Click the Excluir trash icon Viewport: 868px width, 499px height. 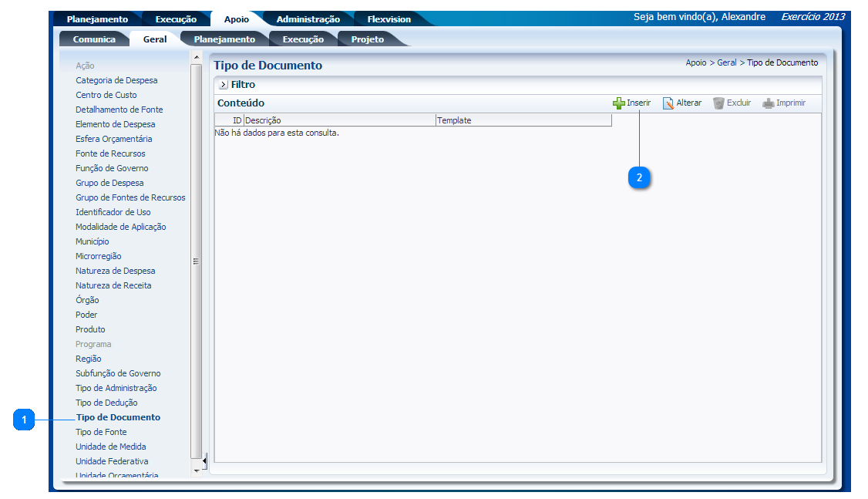718,103
